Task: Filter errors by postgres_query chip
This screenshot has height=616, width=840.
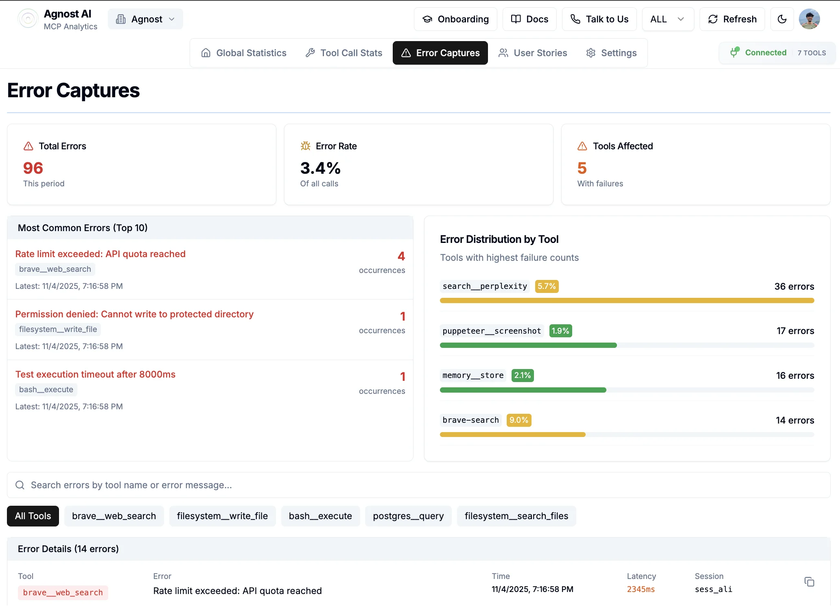Action: [x=408, y=516]
